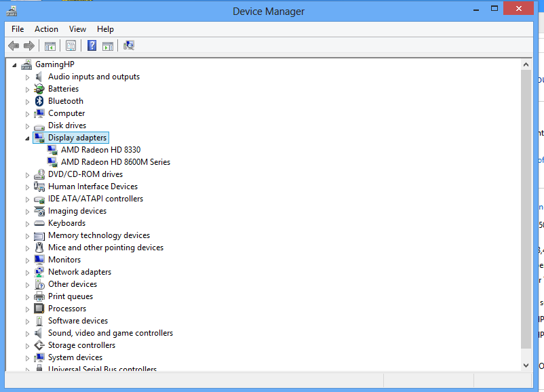This screenshot has width=544, height=392.
Task: Open the File menu
Action: click(x=18, y=29)
